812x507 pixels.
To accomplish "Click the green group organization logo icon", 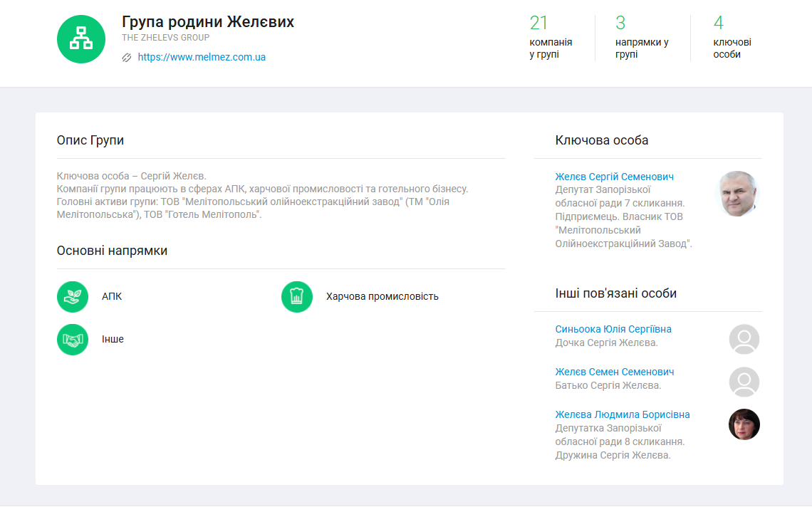I will 81,39.
